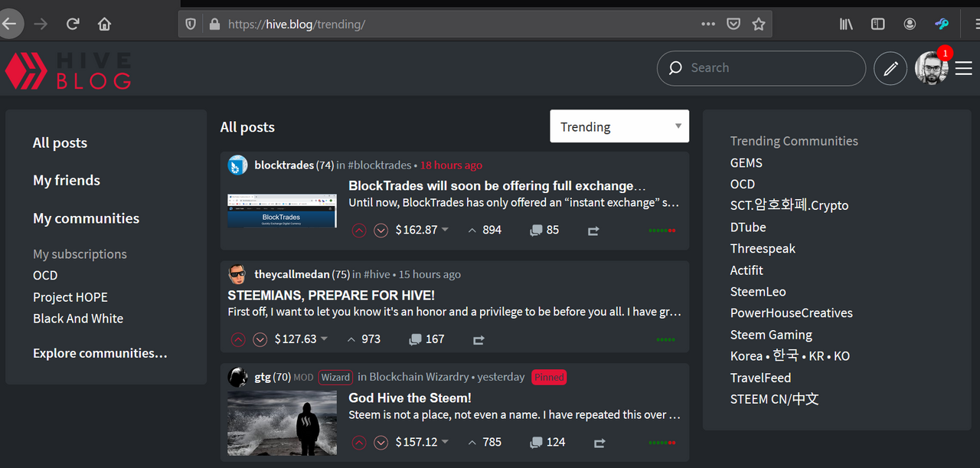Image resolution: width=980 pixels, height=468 pixels.
Task: Click the pencil compose-post icon
Action: click(x=890, y=69)
